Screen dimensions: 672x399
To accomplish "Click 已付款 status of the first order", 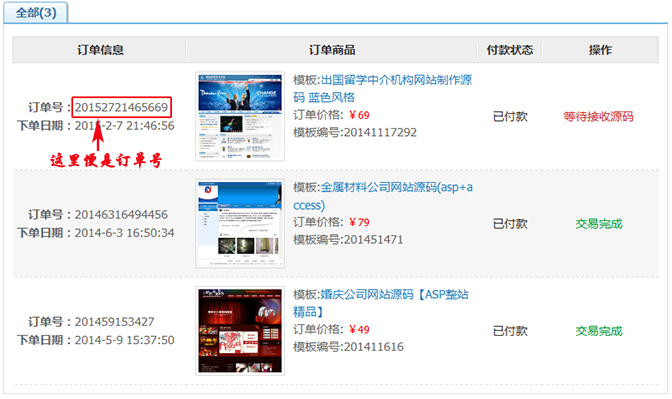I will coord(510,117).
